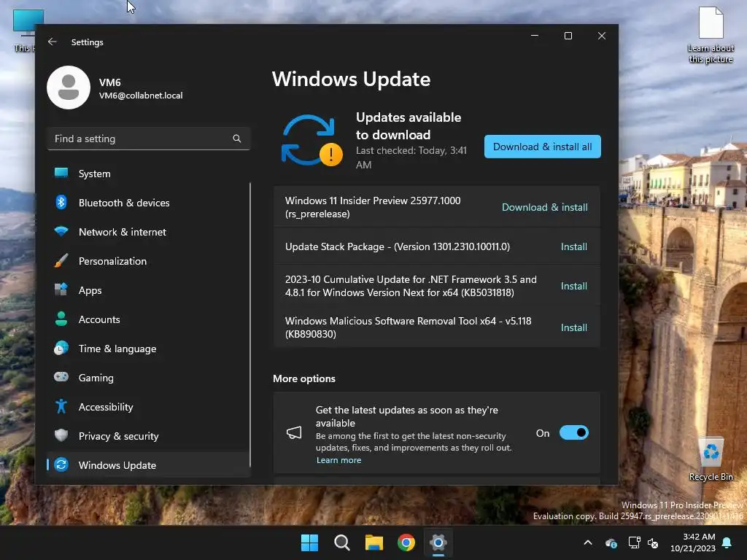Select Accounts in the sidebar
This screenshot has height=560, width=747.
[x=148, y=319]
